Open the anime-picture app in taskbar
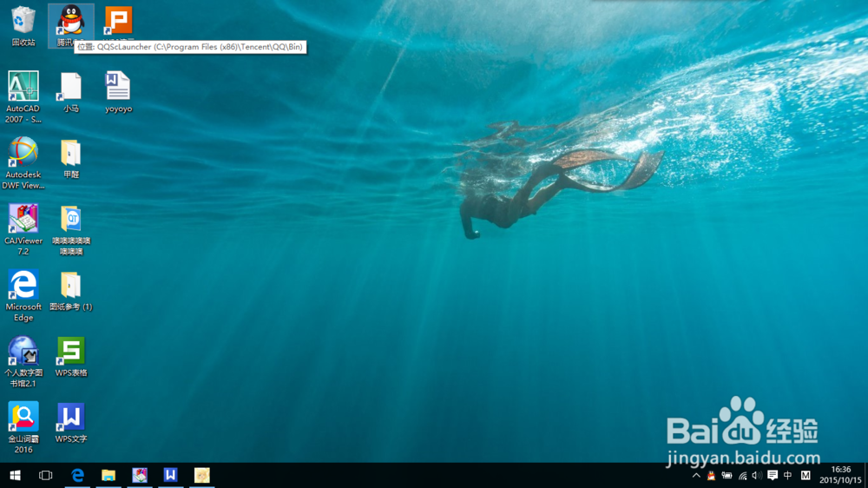868x488 pixels. coord(201,475)
